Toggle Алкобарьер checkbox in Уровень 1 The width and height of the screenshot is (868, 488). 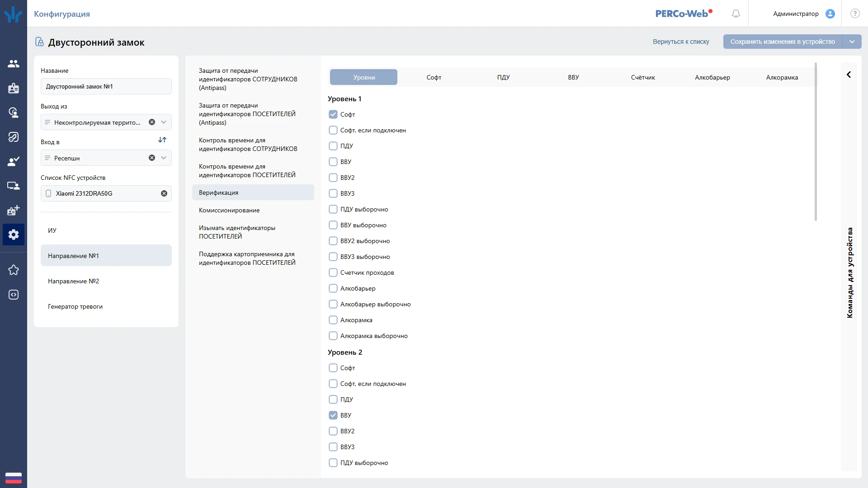pyautogui.click(x=333, y=288)
